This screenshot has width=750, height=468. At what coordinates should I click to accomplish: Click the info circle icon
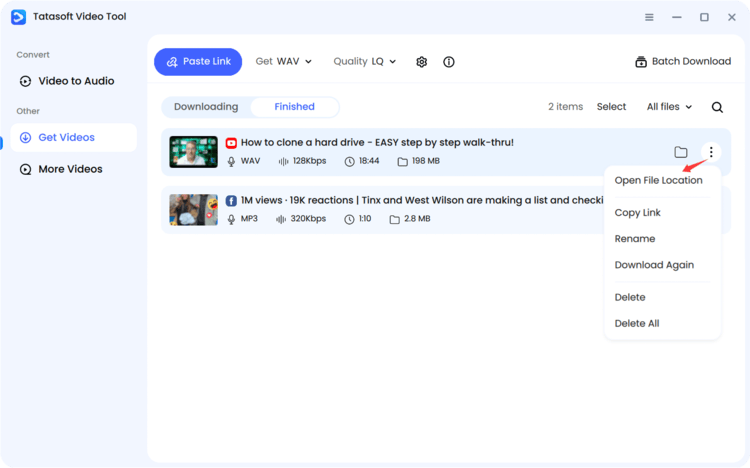[449, 62]
